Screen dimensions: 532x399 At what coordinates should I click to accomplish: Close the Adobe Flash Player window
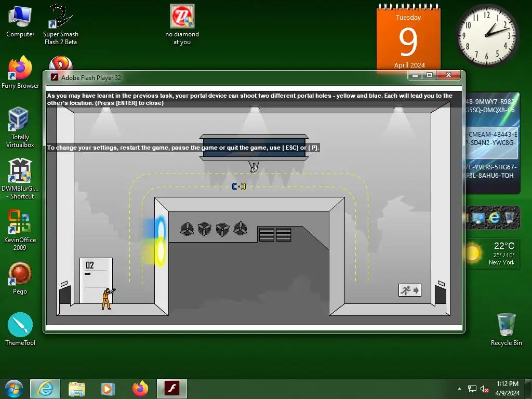click(448, 75)
